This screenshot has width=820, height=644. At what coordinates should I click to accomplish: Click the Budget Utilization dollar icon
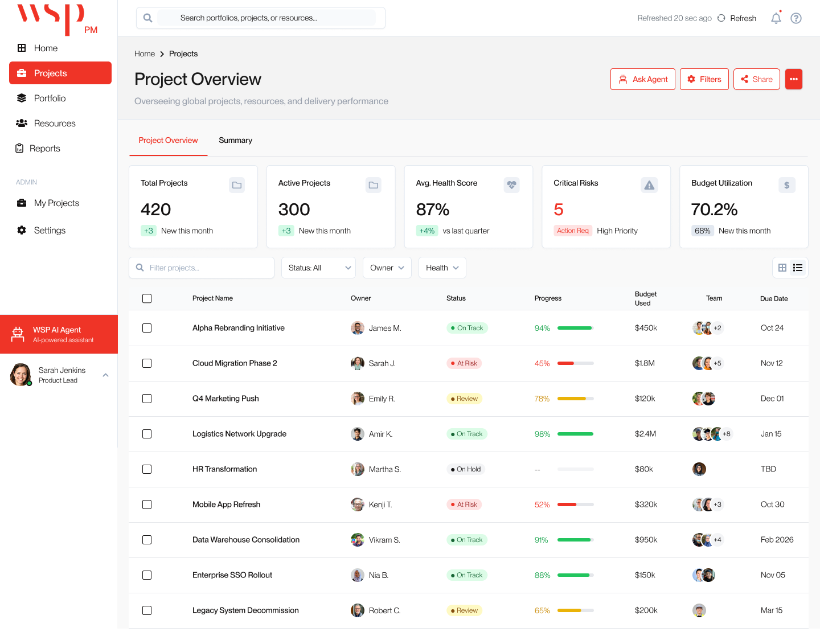(x=786, y=185)
